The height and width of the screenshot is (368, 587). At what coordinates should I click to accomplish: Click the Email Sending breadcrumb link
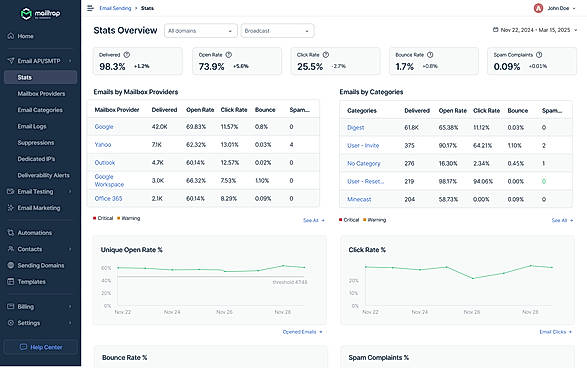115,8
